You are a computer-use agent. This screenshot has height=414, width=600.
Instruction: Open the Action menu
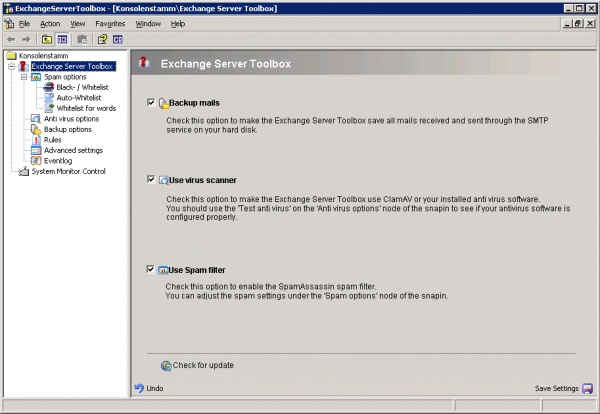pyautogui.click(x=50, y=24)
